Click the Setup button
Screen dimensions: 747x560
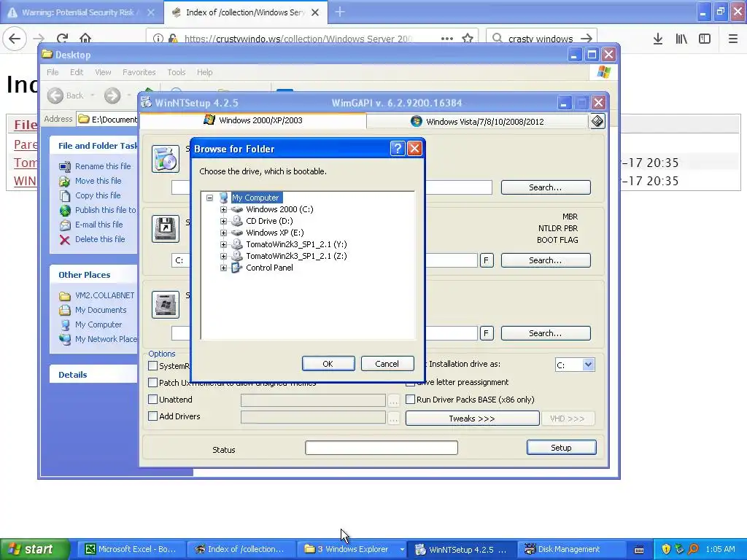point(561,448)
